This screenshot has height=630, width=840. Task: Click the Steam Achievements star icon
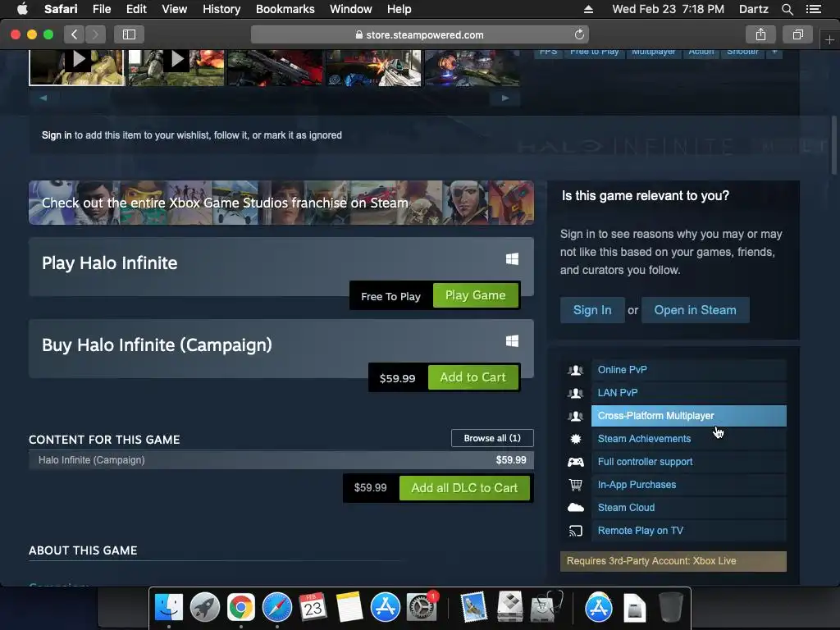tap(575, 439)
